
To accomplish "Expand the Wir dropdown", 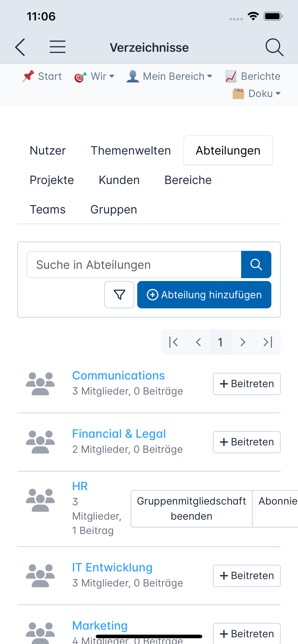I will pyautogui.click(x=94, y=76).
